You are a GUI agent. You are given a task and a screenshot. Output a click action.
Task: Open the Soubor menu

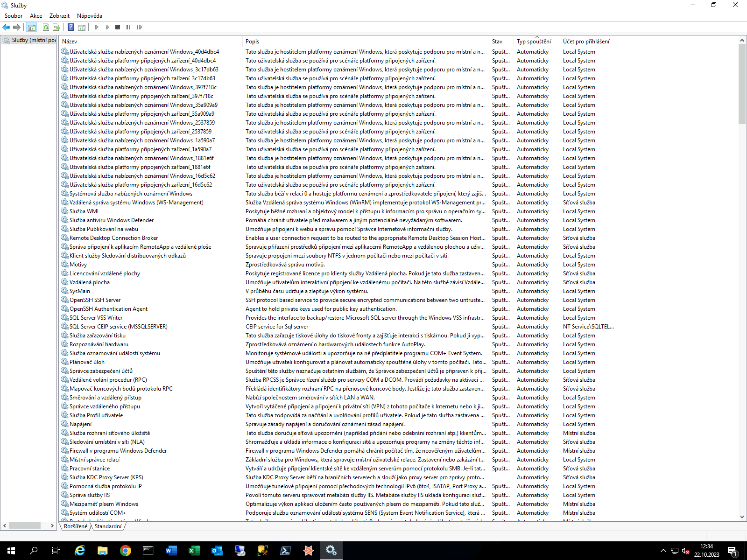click(x=14, y=16)
